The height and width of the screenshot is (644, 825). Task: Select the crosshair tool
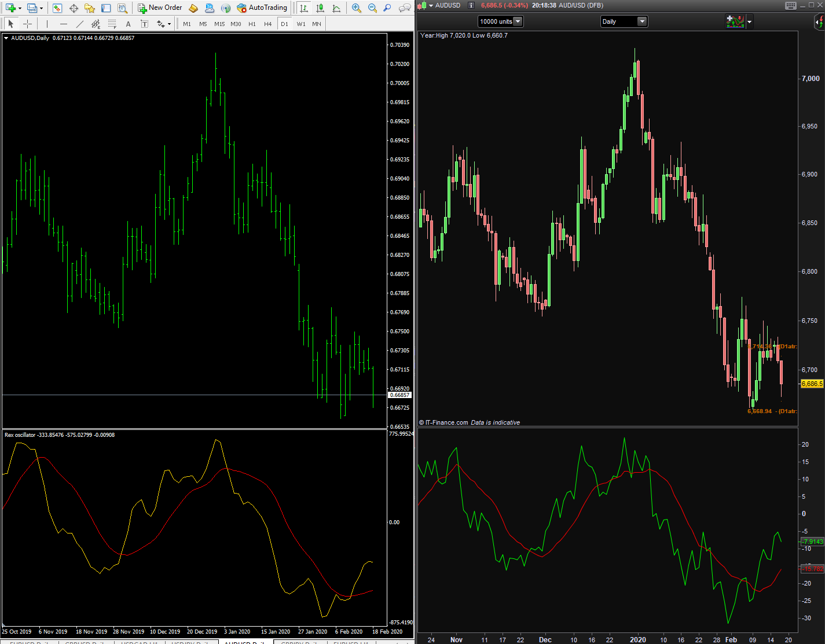[x=27, y=24]
